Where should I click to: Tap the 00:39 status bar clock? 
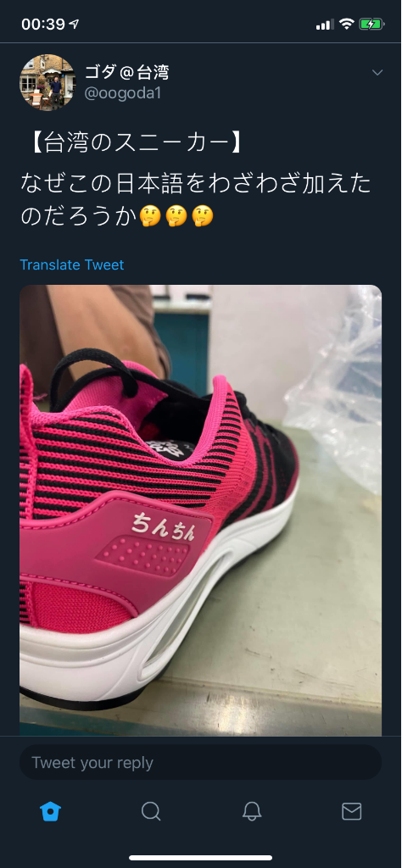(43, 25)
